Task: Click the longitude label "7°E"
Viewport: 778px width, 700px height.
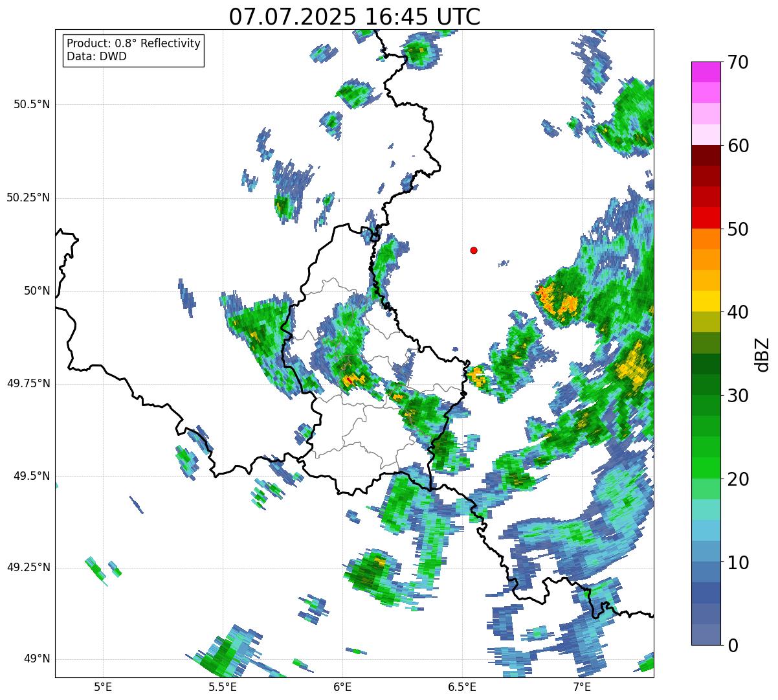Action: pos(582,686)
